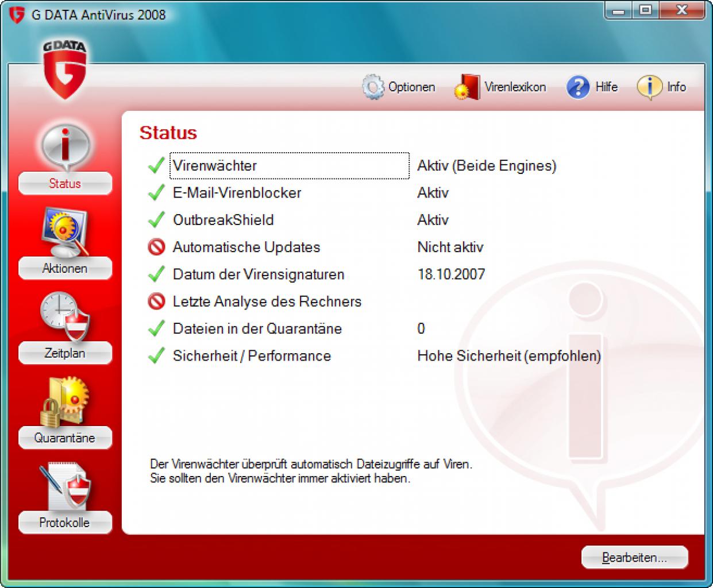Screen dimensions: 713x588
Task: Click green checkmark beside Virenwächter
Action: [156, 165]
